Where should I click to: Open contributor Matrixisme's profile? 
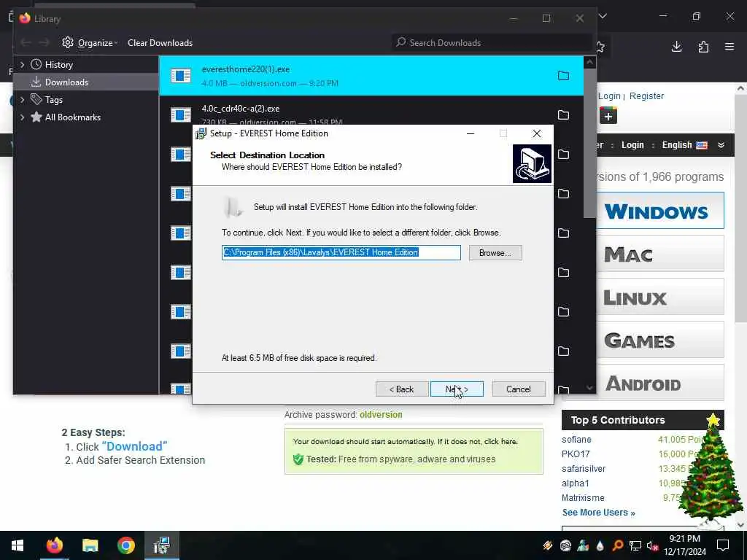click(x=583, y=498)
